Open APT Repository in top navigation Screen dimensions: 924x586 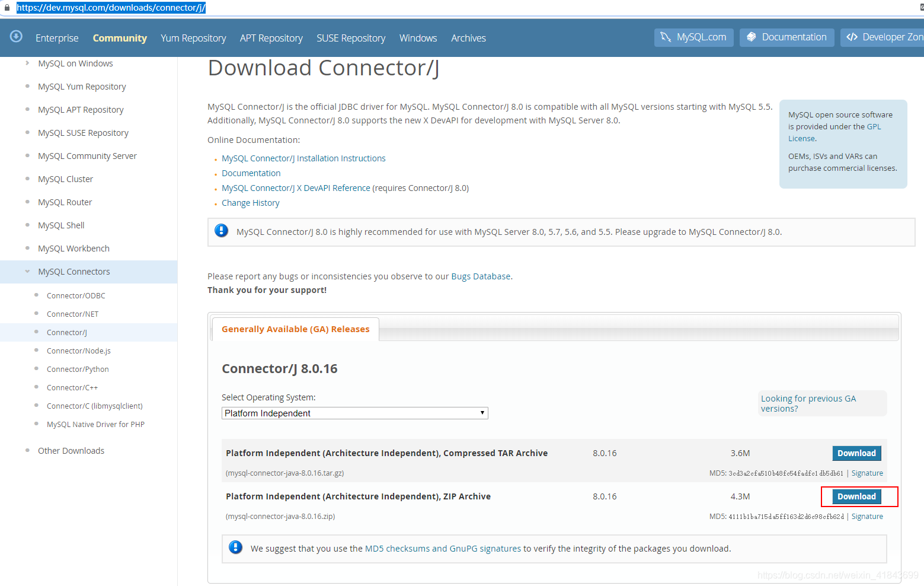(x=271, y=38)
